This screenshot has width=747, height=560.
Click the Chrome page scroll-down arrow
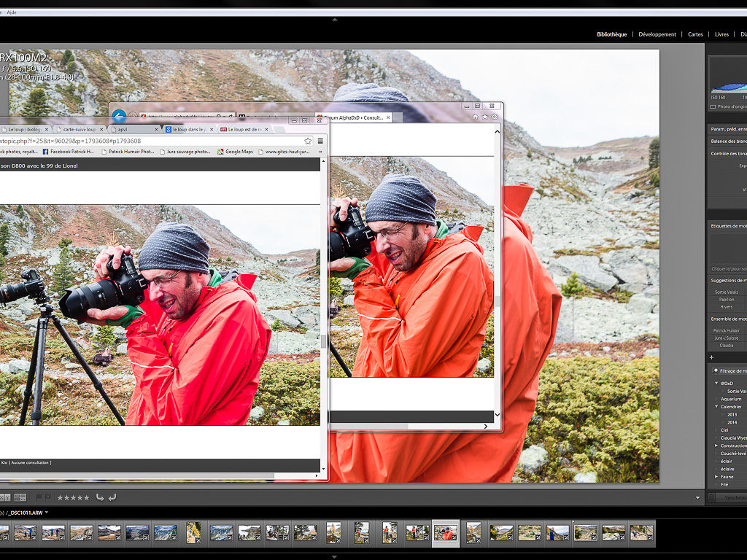pyautogui.click(x=323, y=469)
